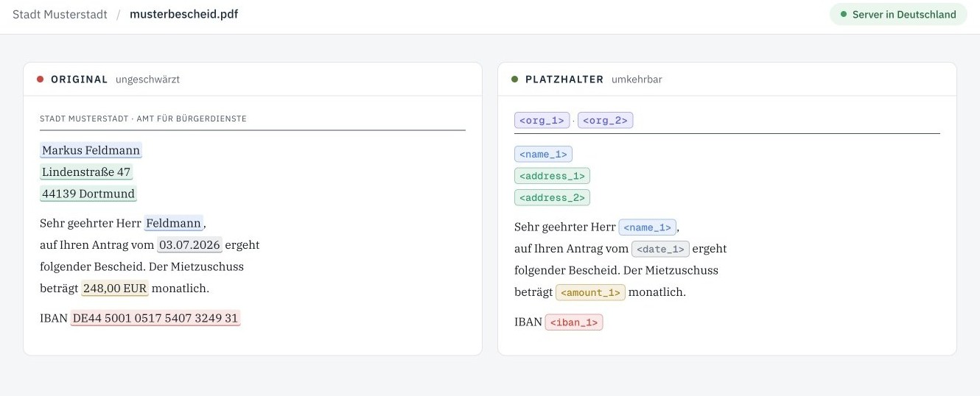Open the Stadt Musterstadt breadcrumb
The width and height of the screenshot is (980, 396).
(x=60, y=14)
